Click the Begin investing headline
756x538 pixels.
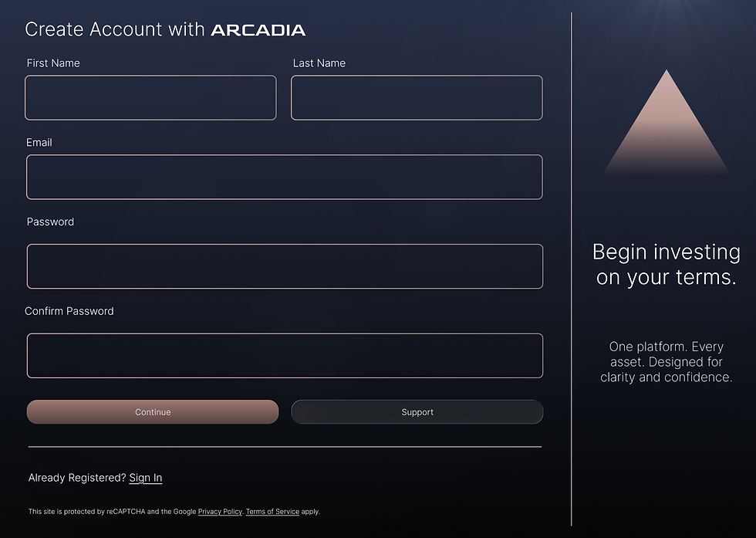(x=666, y=264)
